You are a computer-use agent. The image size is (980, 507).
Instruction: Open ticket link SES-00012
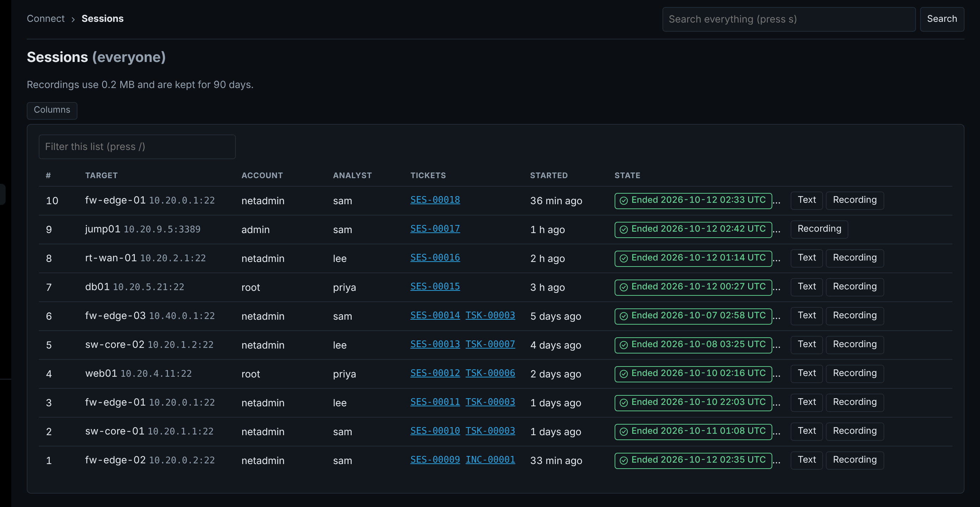[x=435, y=373]
